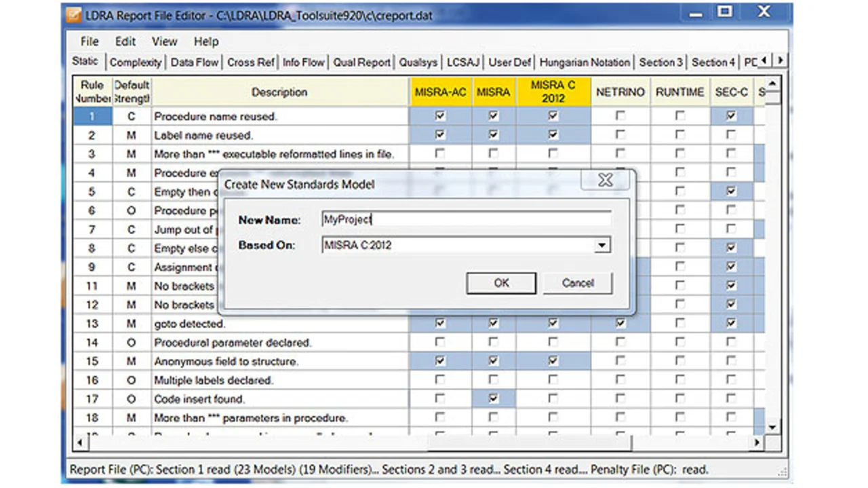Screen dimensions: 868x488
Task: Click the horizontal scrollbar right arrow
Action: tap(757, 443)
